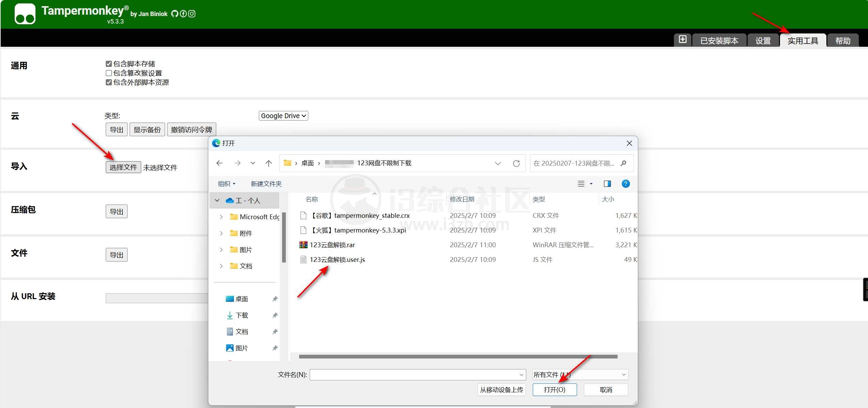Click 从移动设备上传 button

501,390
